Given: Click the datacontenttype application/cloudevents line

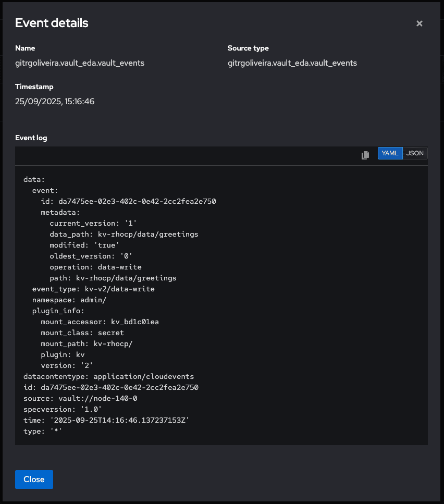Looking at the screenshot, I should tap(108, 376).
